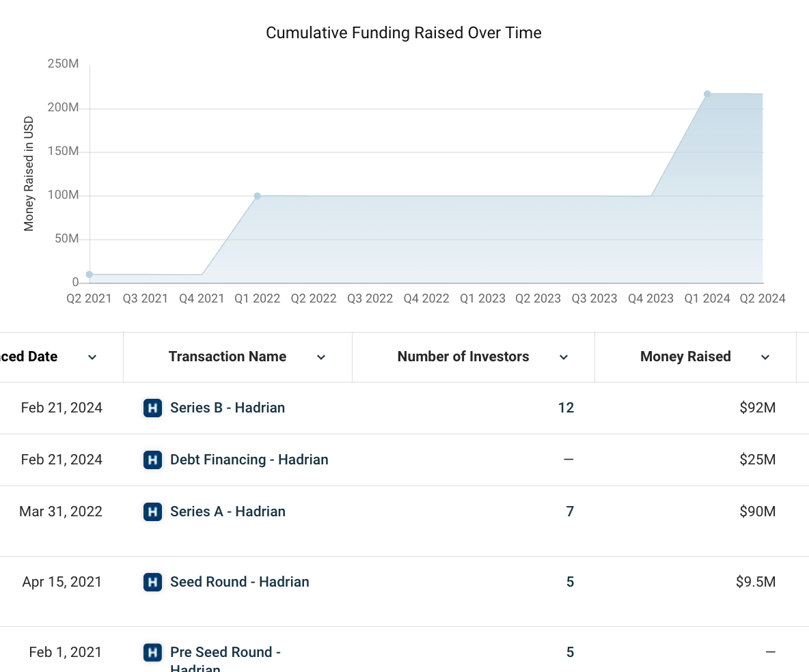Open Debt Financing - Hadrian transaction link

tap(249, 460)
